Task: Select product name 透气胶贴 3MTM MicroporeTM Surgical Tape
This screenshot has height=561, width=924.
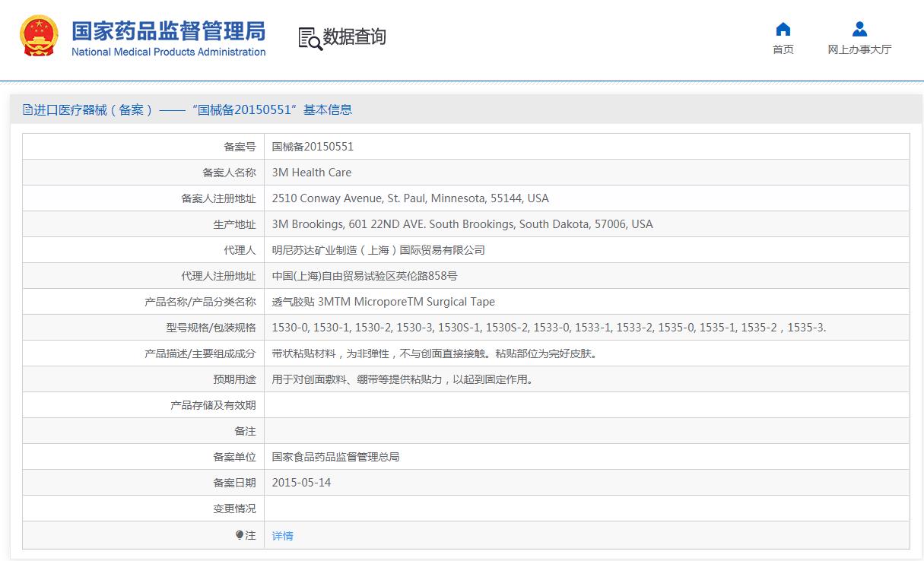Action: click(383, 302)
